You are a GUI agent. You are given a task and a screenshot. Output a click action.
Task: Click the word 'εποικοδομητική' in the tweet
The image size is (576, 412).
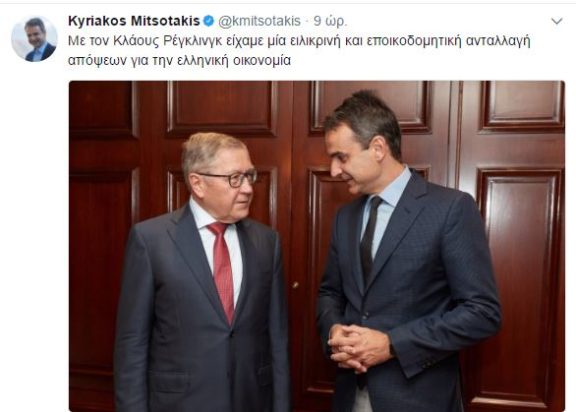tap(414, 41)
